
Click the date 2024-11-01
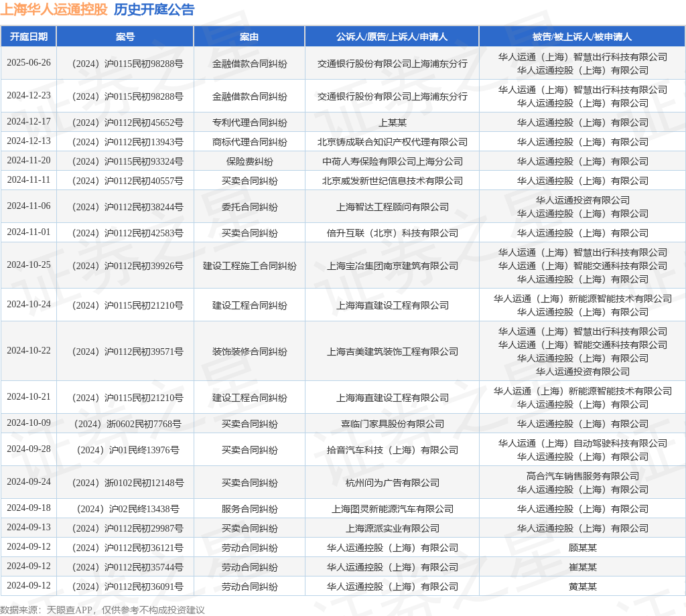[x=29, y=232]
